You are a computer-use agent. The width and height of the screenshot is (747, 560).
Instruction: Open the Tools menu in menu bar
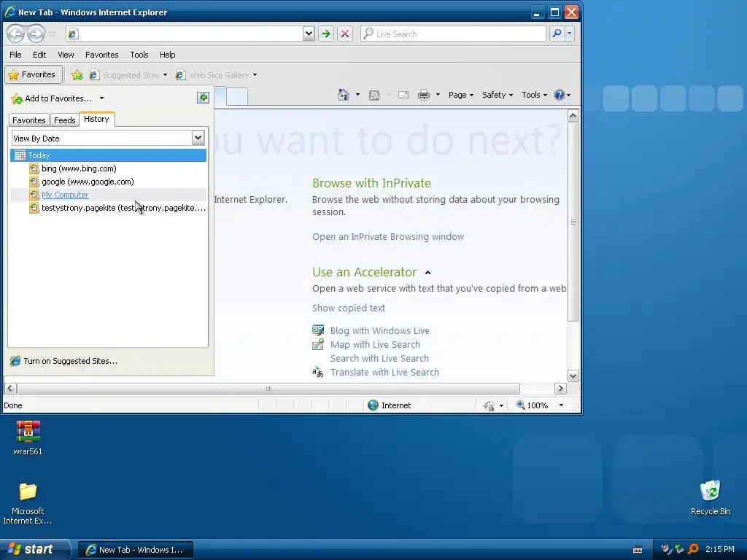click(139, 55)
